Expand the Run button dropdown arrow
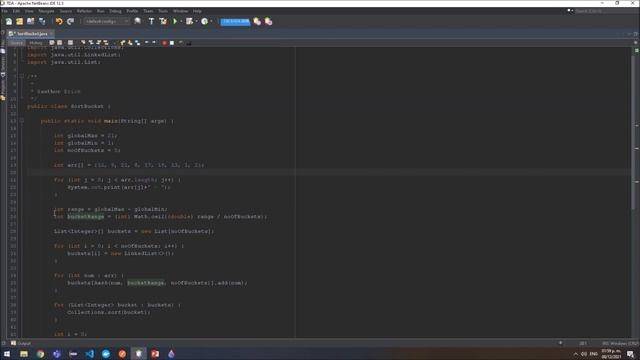Screen dimensions: 640x360 click(x=181, y=21)
